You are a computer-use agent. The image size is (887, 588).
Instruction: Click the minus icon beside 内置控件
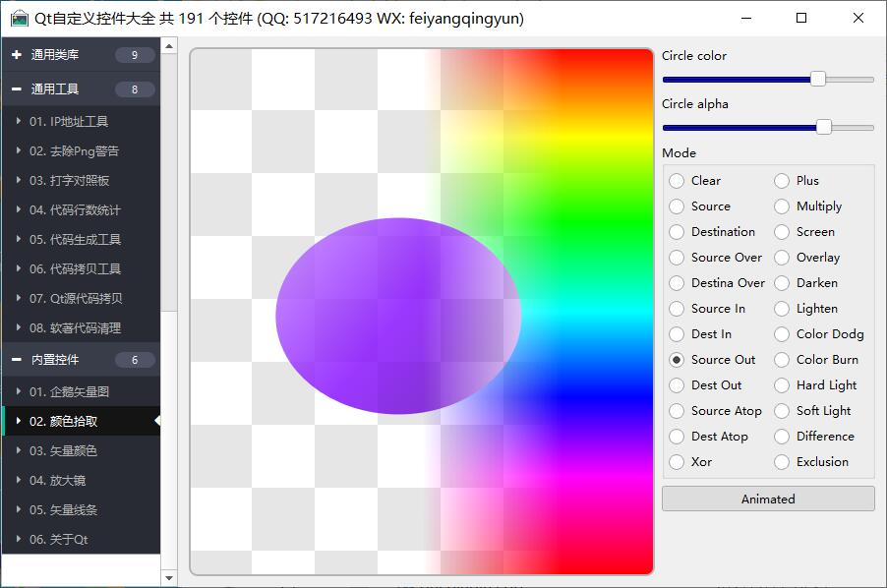[x=17, y=360]
